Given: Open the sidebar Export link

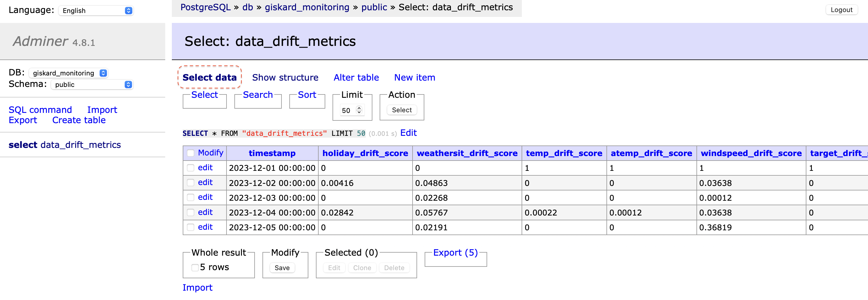Looking at the screenshot, I should (x=23, y=120).
